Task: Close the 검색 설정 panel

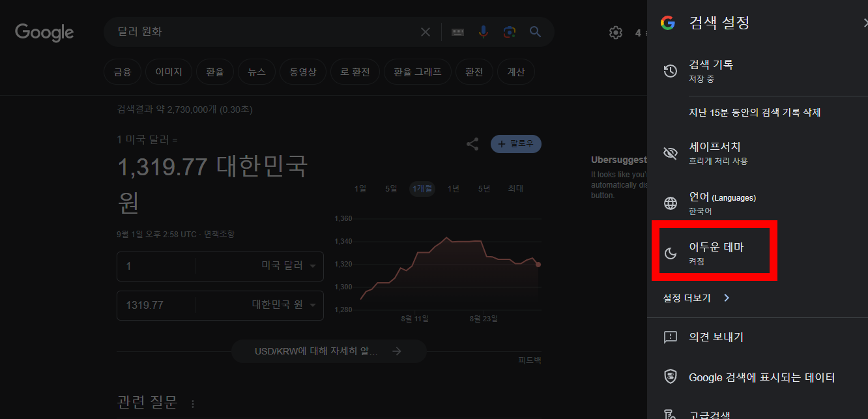Action: (864, 23)
